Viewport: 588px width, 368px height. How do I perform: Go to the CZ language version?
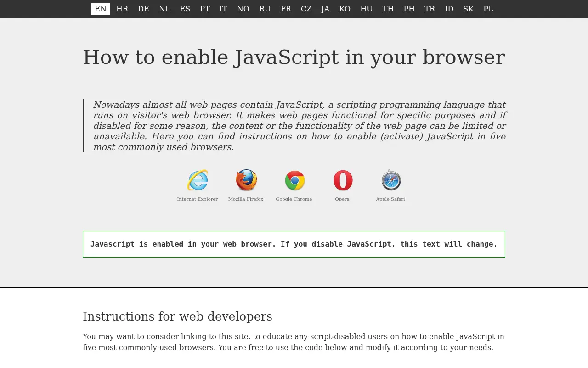[x=306, y=9]
